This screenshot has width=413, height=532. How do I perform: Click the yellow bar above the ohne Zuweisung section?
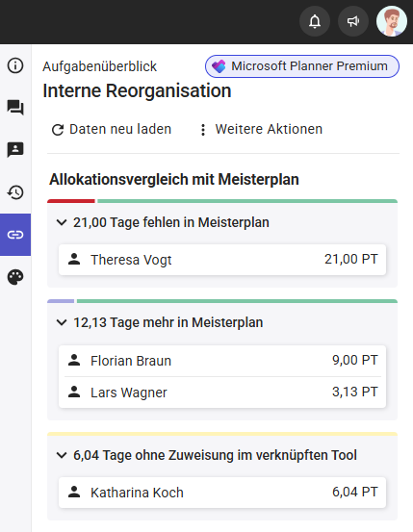(222, 434)
